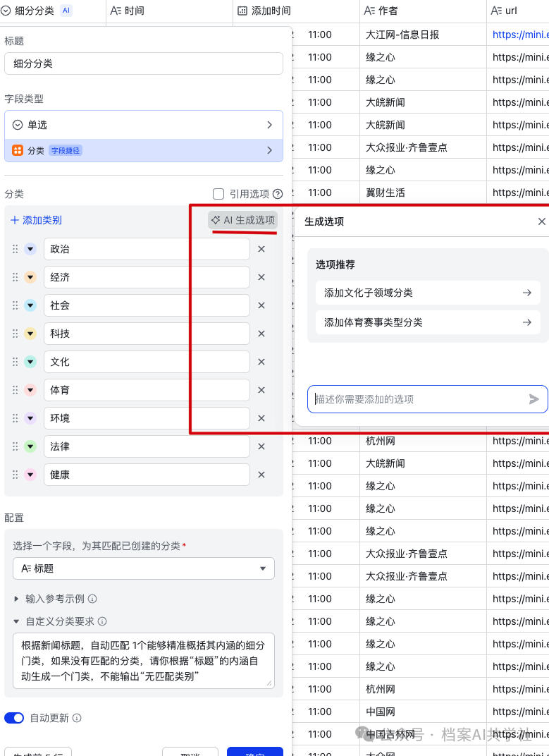Choose 添加体育赛事类型分类 suggestion
Screen dimensions: 549x756
pyautogui.click(x=428, y=322)
